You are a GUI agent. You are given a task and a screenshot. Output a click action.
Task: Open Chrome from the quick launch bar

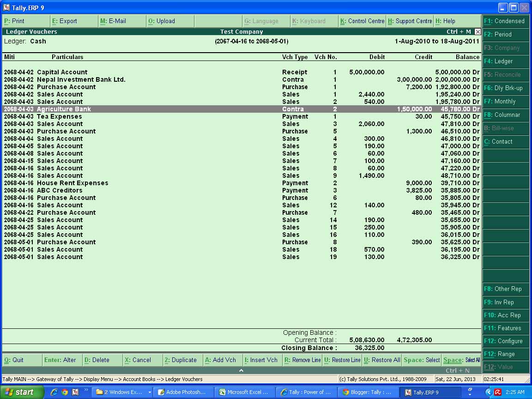(65, 392)
